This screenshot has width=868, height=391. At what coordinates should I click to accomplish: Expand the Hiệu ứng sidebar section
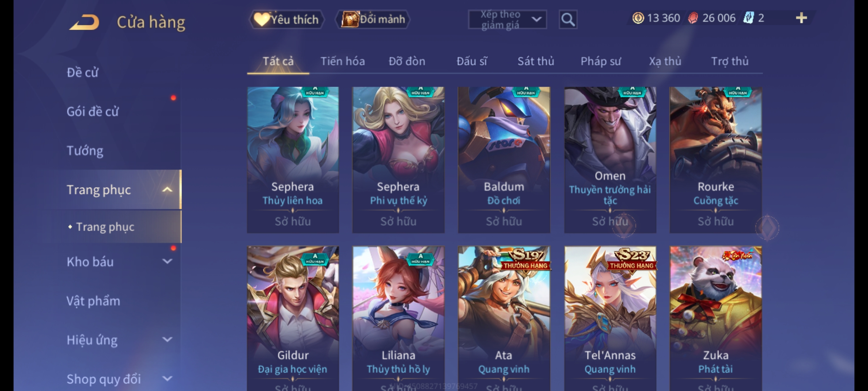point(167,340)
